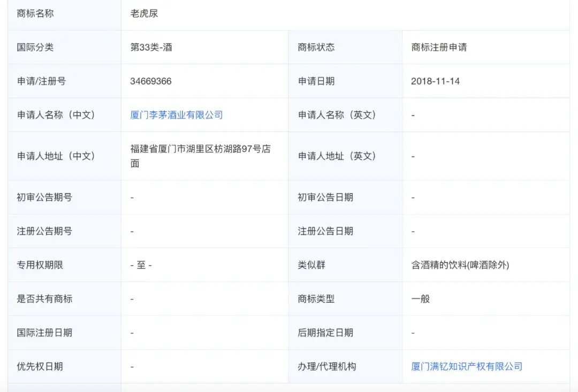Click the 申请人地址（中文） label
The image size is (578, 392).
point(56,156)
